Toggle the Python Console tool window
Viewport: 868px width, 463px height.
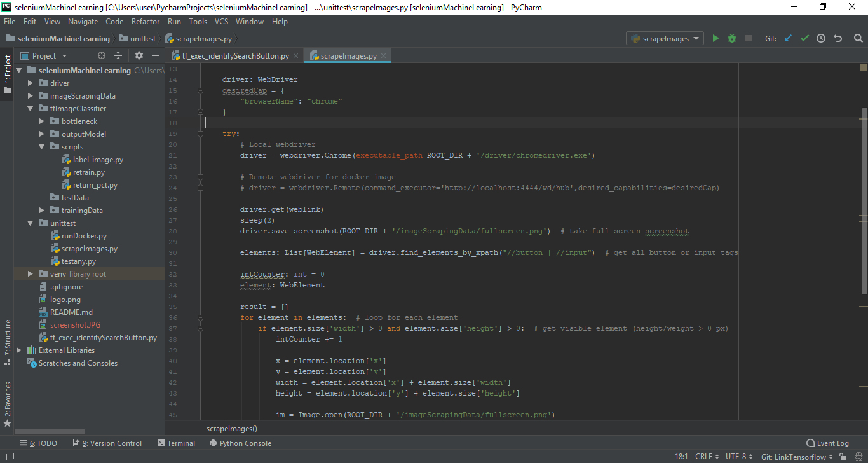point(240,443)
